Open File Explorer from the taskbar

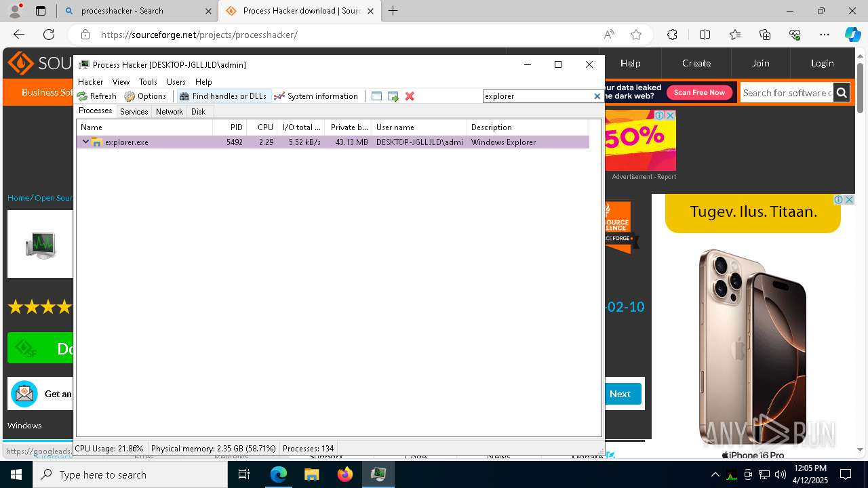[312, 474]
